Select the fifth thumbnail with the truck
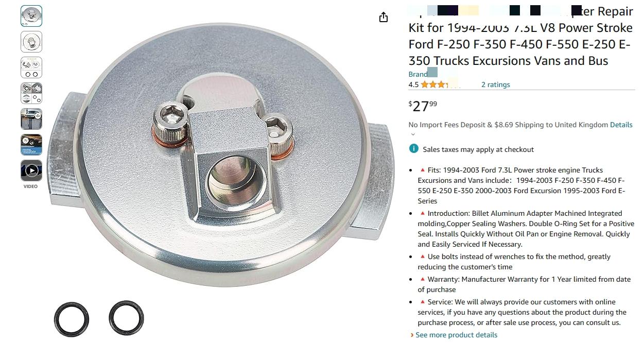The width and height of the screenshot is (644, 343). pyautogui.click(x=31, y=119)
